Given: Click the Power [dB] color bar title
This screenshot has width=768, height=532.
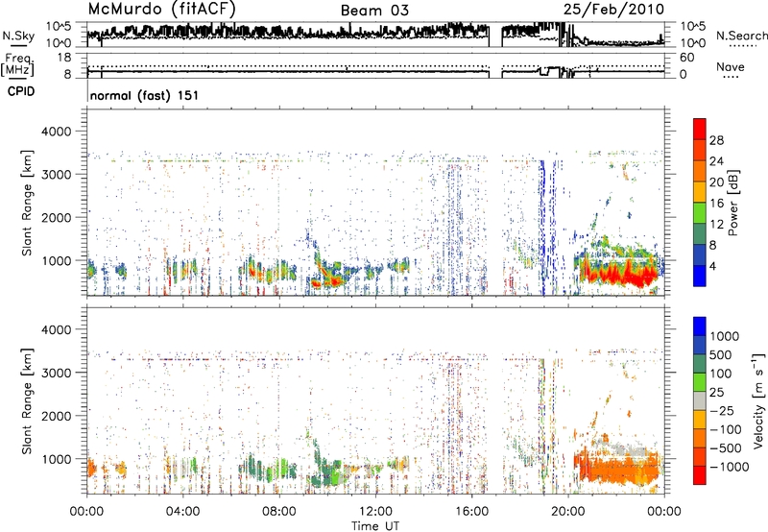Looking at the screenshot, I should (x=732, y=203).
